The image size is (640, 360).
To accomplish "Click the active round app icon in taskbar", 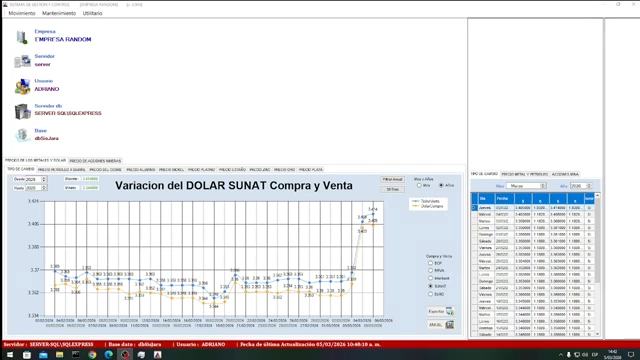I will pos(125,355).
